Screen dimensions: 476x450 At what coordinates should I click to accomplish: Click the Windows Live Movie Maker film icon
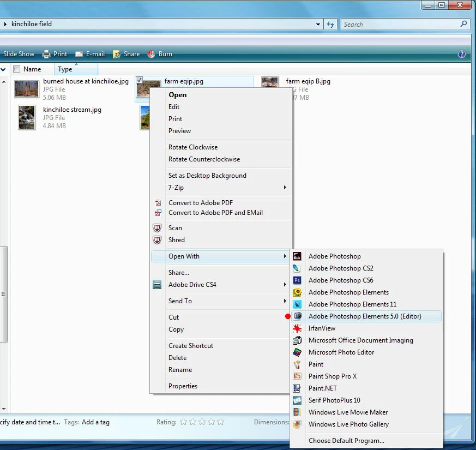click(297, 412)
